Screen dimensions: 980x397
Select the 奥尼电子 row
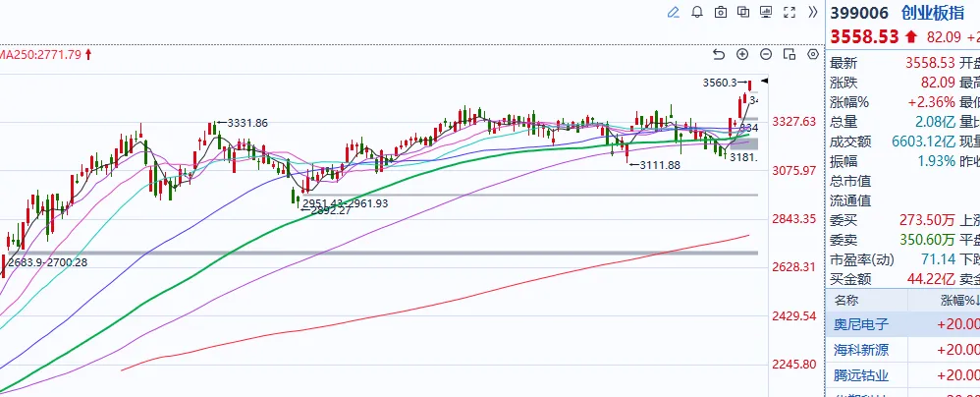point(902,324)
